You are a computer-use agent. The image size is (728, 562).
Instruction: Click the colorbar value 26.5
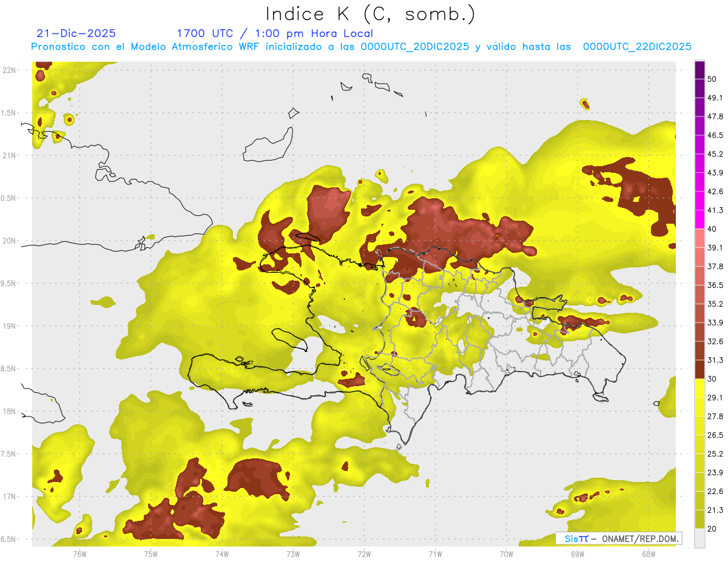pos(715,435)
